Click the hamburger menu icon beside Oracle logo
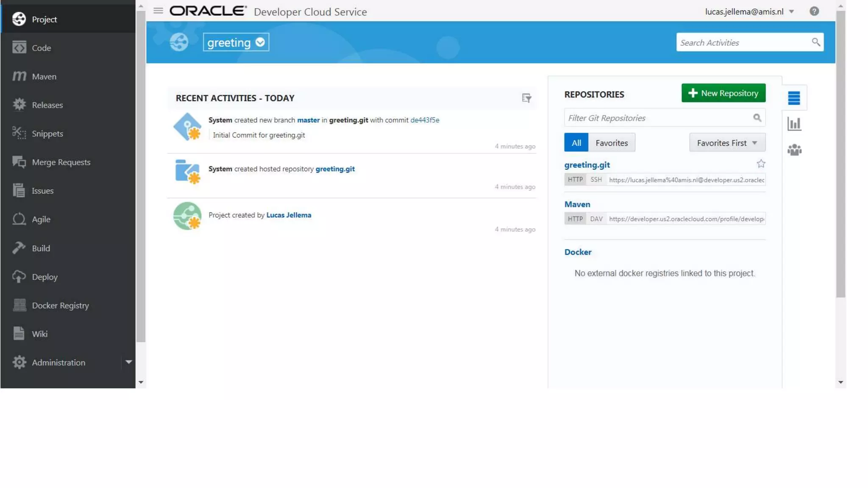The height and width of the screenshot is (488, 868). pos(158,11)
